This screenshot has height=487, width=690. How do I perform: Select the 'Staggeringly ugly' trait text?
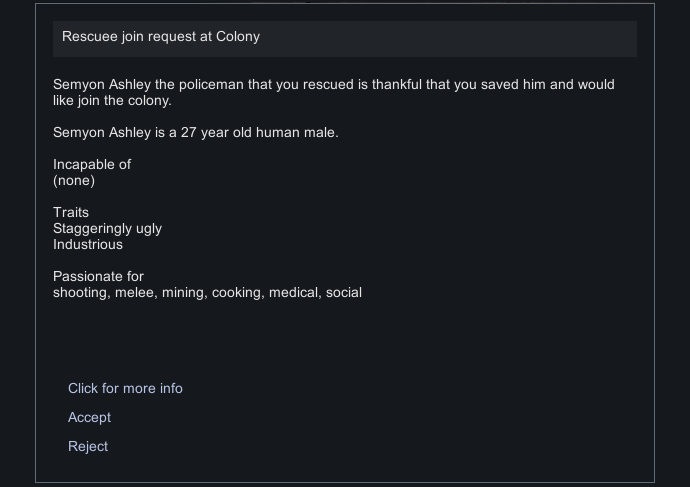tap(107, 229)
